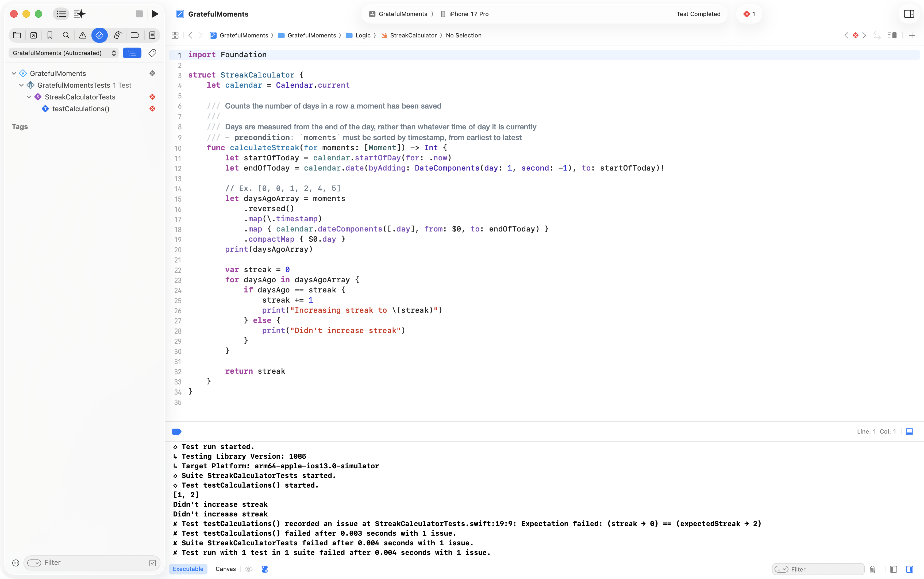Show tests grouped by tag
The width and height of the screenshot is (924, 579).
point(152,53)
